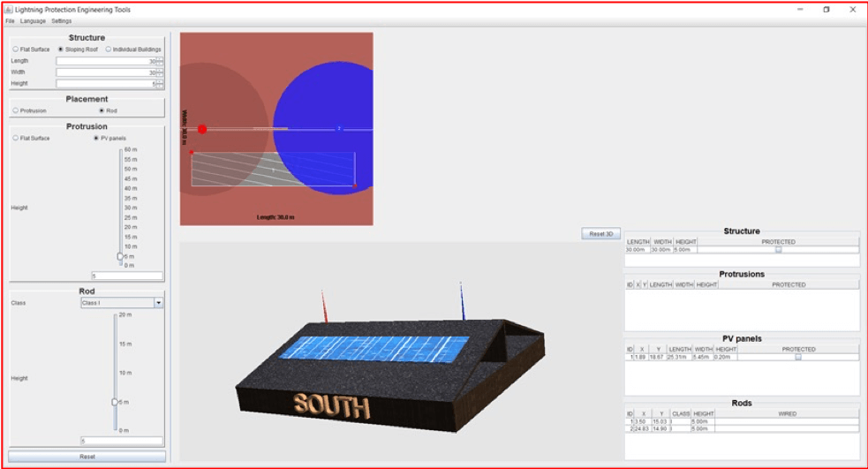Image resolution: width=868 pixels, height=469 pixels.
Task: Select the rod row with X 24.83
Action: (x=743, y=428)
